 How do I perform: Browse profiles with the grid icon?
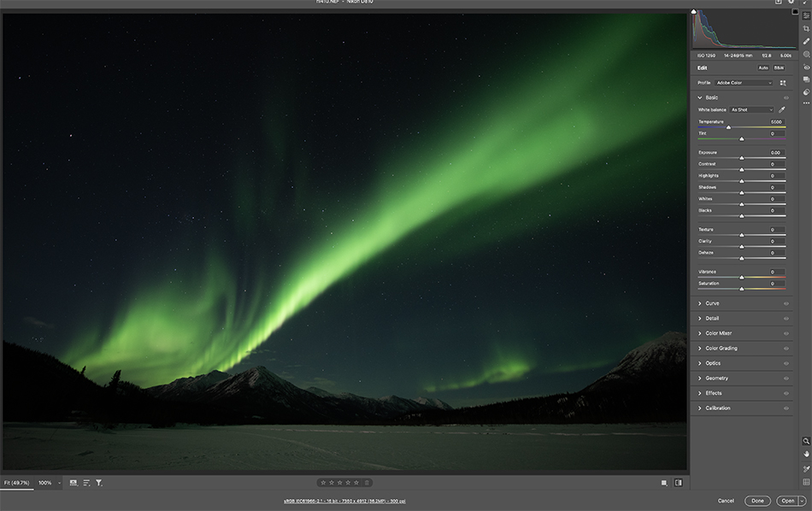[782, 83]
